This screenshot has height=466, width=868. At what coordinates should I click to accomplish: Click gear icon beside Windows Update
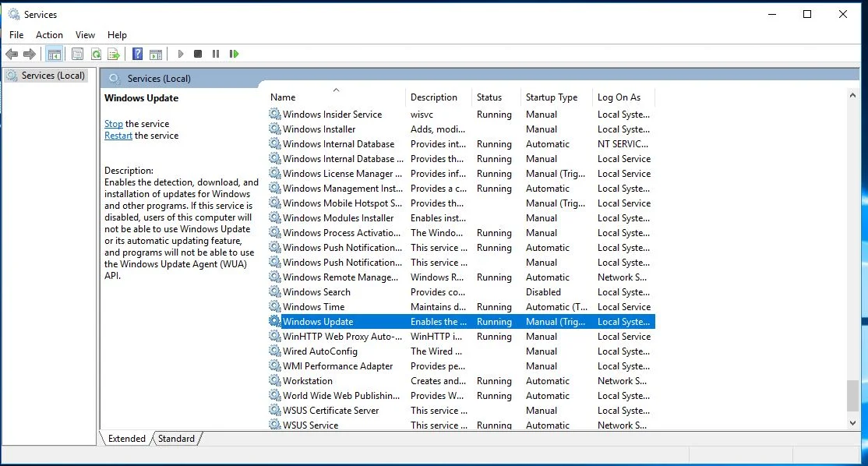[x=275, y=322]
